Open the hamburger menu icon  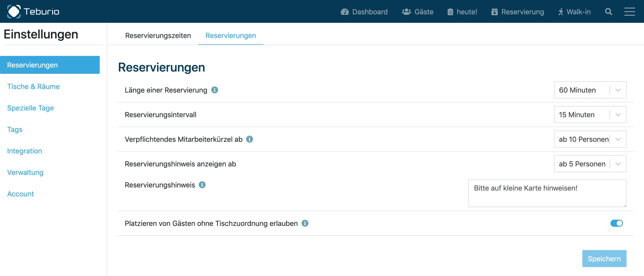pos(629,12)
